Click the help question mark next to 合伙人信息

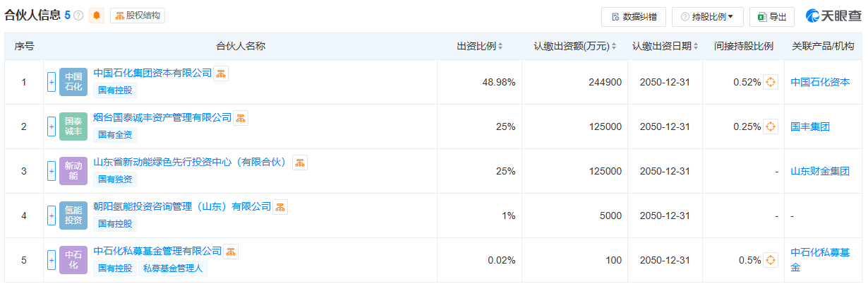(78, 16)
